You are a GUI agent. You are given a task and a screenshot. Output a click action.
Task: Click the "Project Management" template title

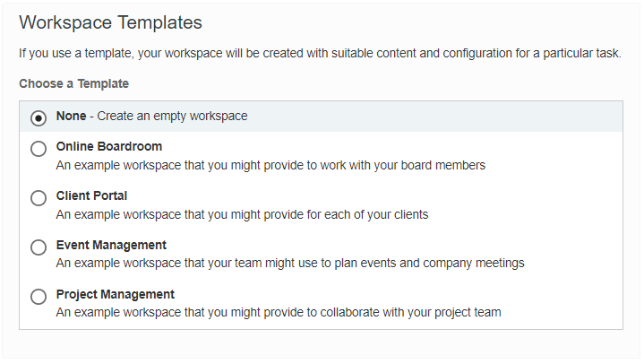(115, 295)
